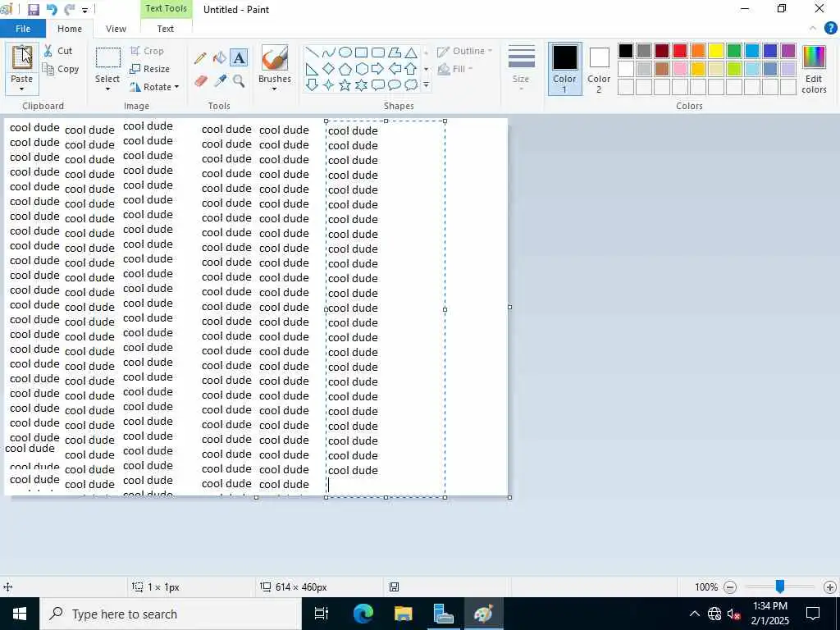Pick the red color swatch
The height and width of the screenshot is (630, 840).
tap(680, 51)
